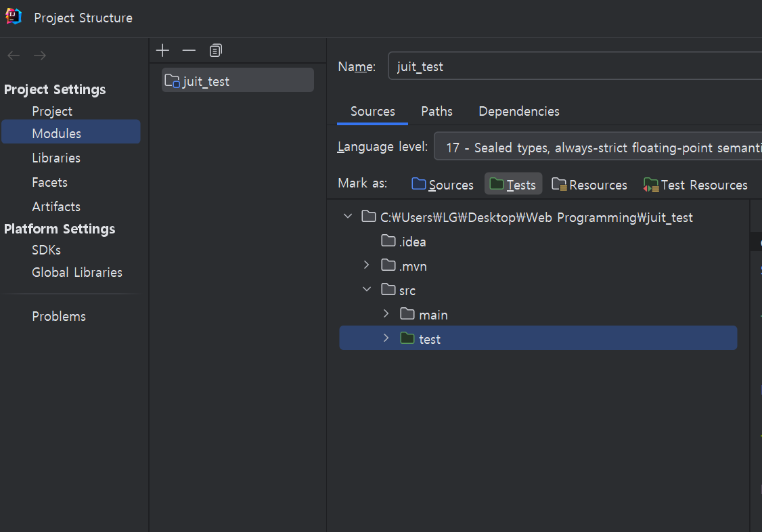Viewport: 762px width, 532px height.
Task: Expand the .mvn folder
Action: coord(367,265)
